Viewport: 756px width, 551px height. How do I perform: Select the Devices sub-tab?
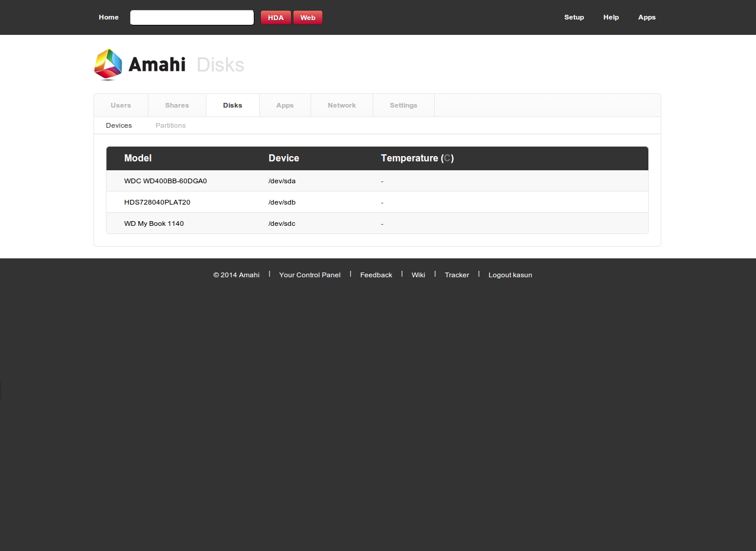pyautogui.click(x=119, y=125)
